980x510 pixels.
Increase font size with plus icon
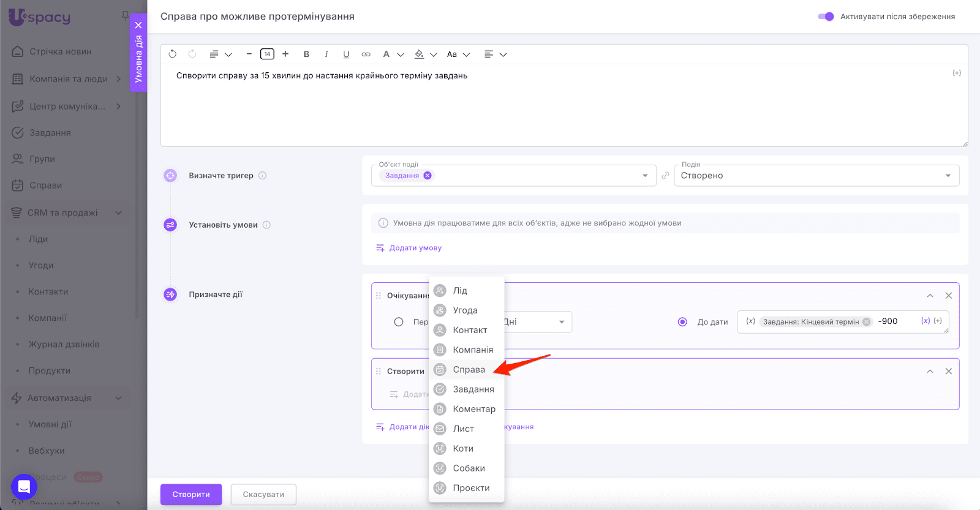click(285, 54)
